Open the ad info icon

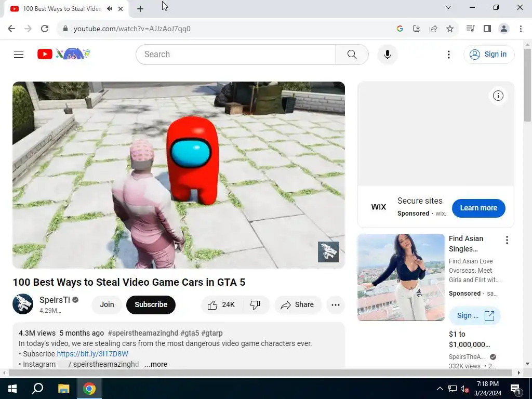point(498,96)
